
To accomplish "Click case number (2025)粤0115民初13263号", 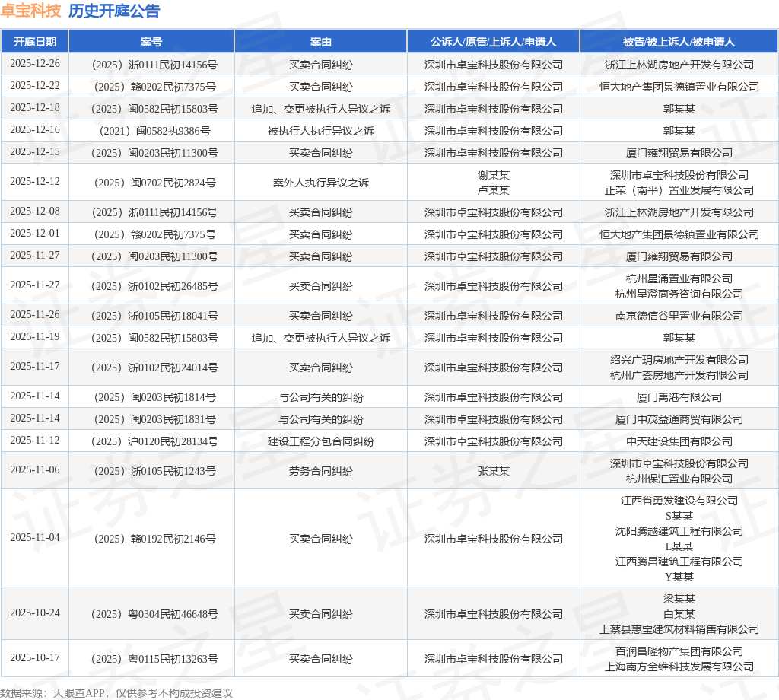I will pos(155,659).
